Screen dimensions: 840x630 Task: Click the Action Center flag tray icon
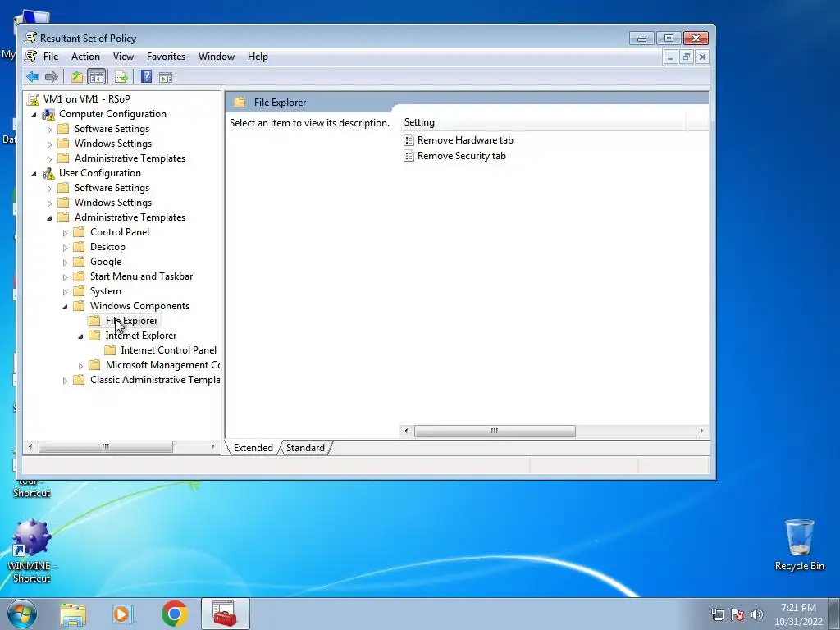(737, 614)
